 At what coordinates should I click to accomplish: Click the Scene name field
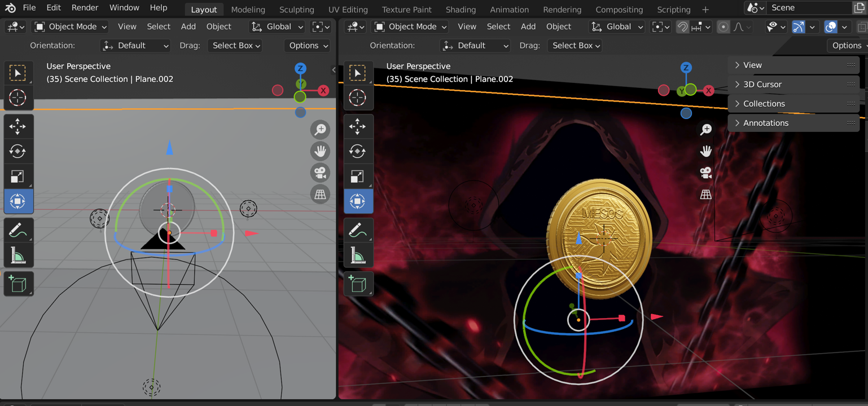[x=807, y=8]
